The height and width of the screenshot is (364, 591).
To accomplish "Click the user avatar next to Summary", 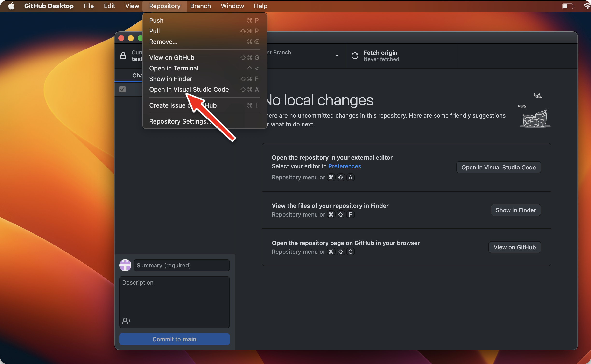I will coord(125,265).
